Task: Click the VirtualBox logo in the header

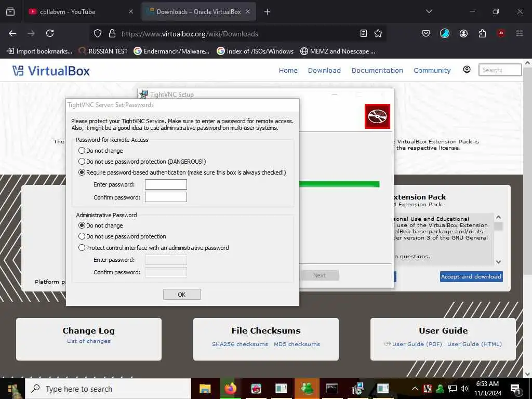Action: (x=51, y=71)
